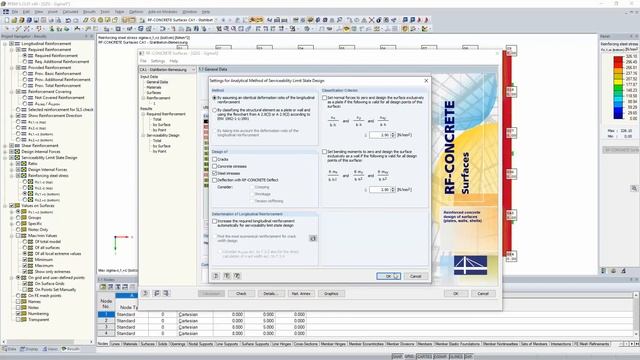The image size is (640, 360).
Task: Open the Display tab of Project Navigator
Action: pos(29,349)
